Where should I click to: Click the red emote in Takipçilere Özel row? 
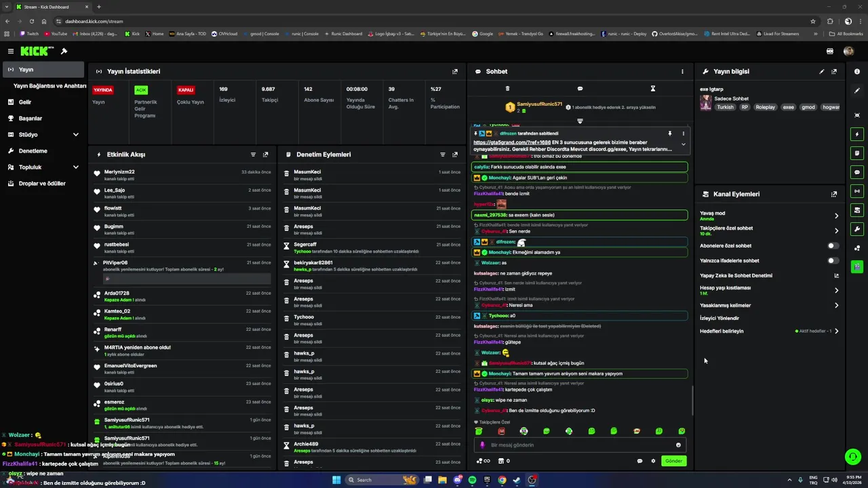pos(501,431)
